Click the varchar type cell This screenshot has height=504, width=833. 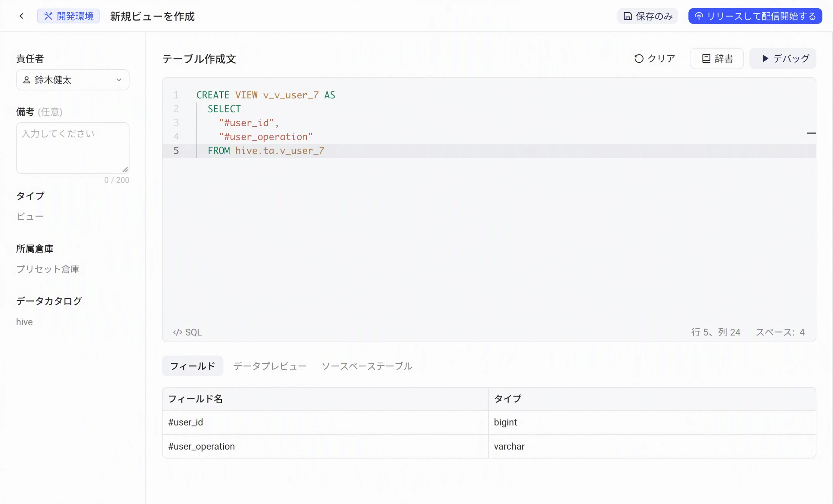tap(652, 446)
